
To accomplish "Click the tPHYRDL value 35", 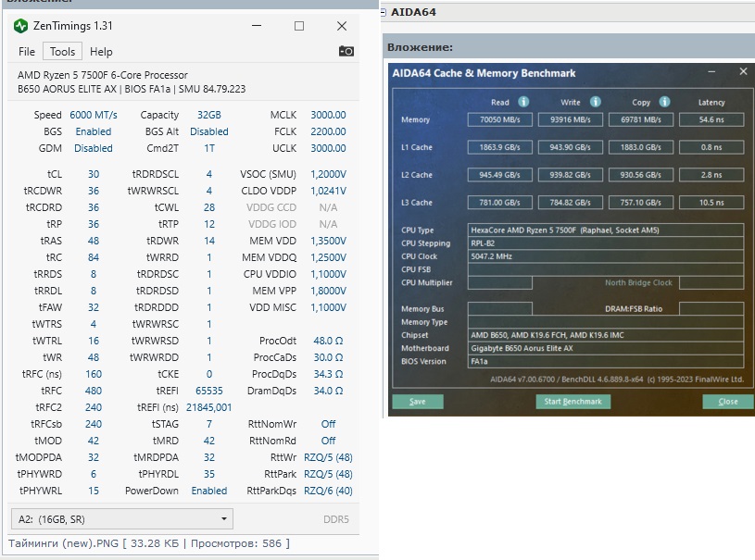I will point(209,474).
